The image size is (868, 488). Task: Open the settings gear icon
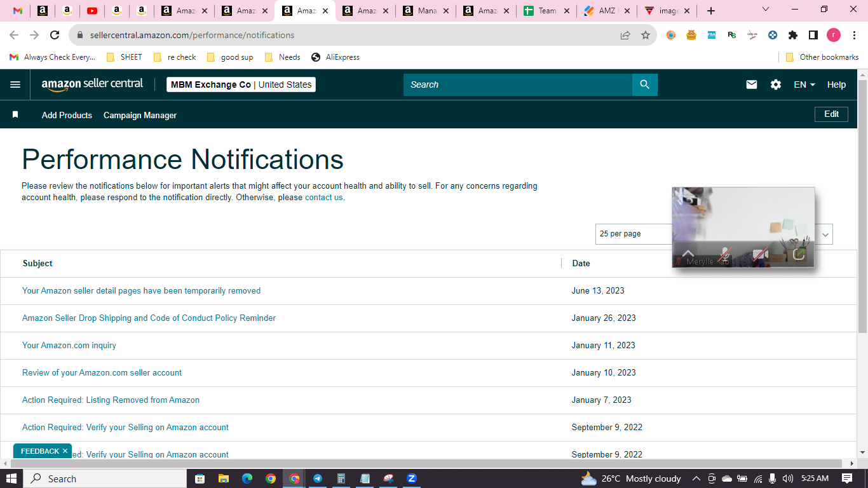click(776, 85)
